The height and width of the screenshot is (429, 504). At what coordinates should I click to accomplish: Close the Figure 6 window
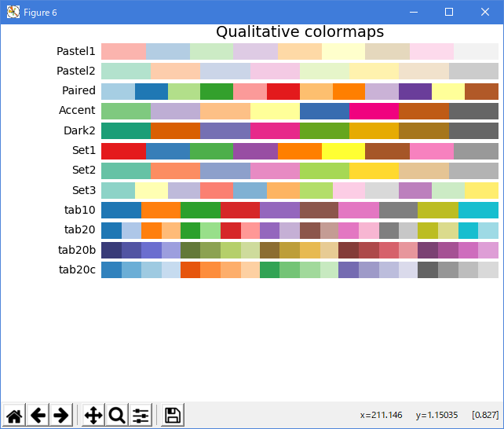[485, 13]
